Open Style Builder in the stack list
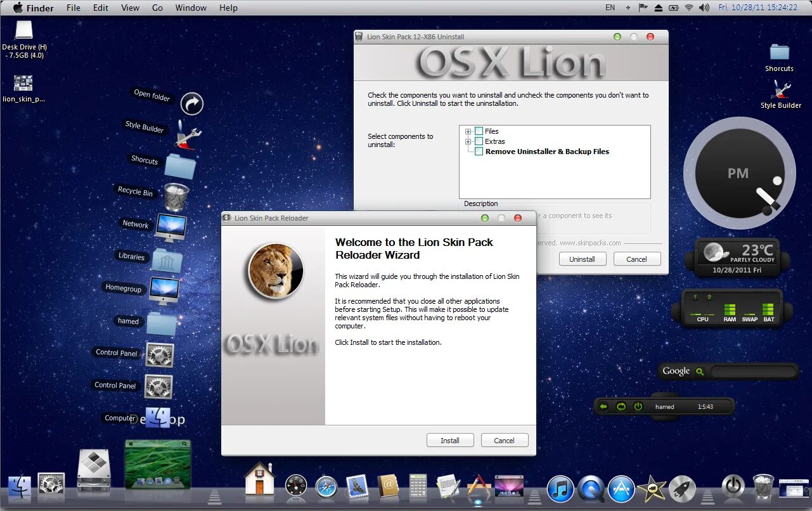 coord(188,134)
